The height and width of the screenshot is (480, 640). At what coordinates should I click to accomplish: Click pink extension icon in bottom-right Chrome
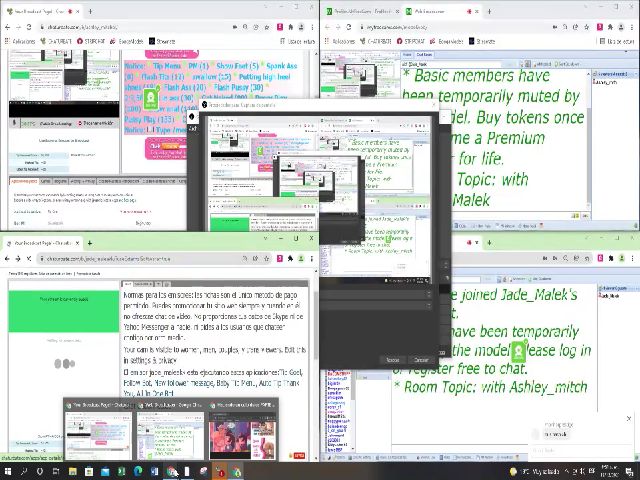point(600,258)
